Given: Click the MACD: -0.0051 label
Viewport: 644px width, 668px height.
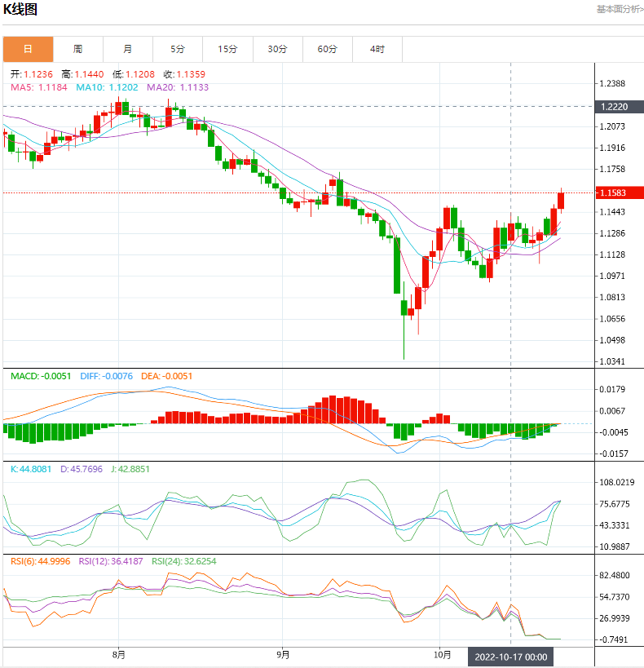Looking at the screenshot, I should (41, 376).
